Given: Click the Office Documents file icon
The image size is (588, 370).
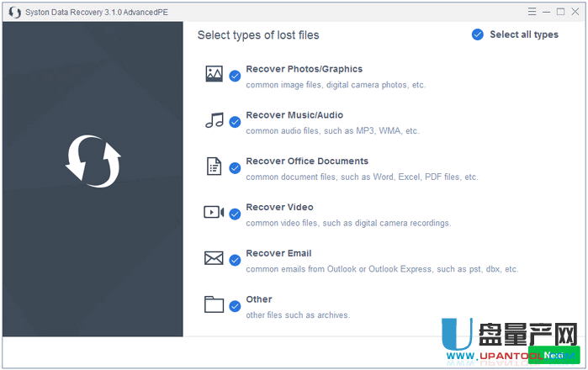Looking at the screenshot, I should click(x=214, y=166).
